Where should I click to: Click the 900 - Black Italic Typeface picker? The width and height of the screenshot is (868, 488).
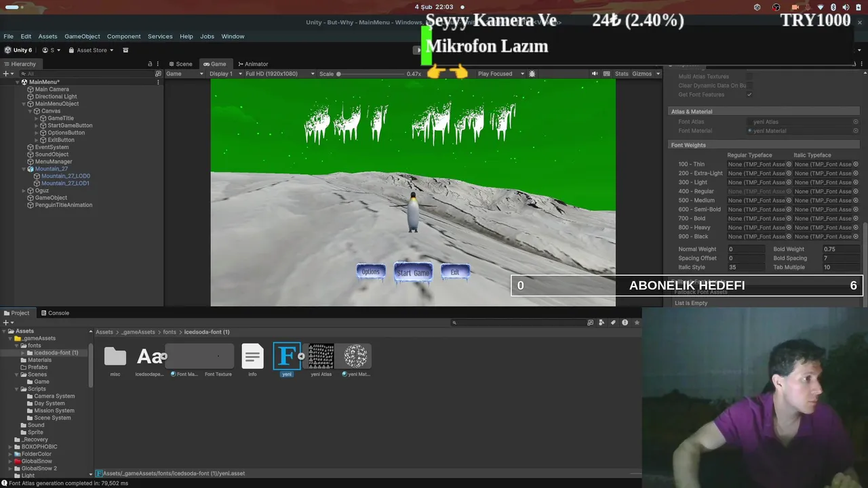click(856, 237)
